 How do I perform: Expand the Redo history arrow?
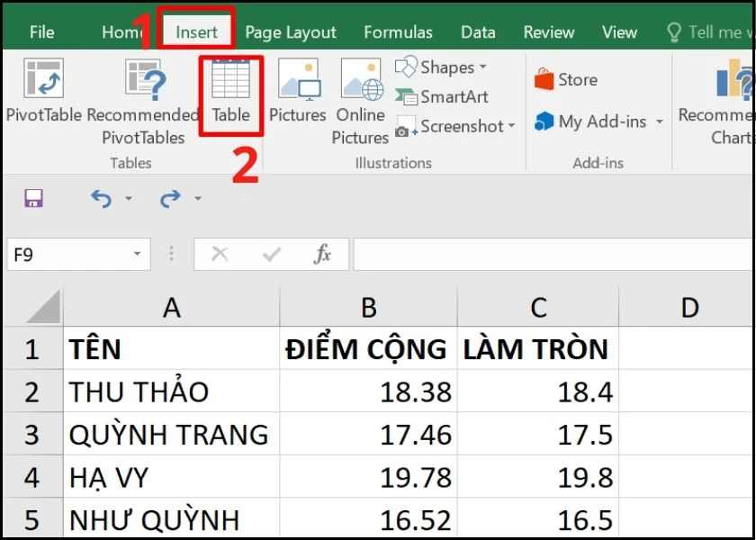198,198
